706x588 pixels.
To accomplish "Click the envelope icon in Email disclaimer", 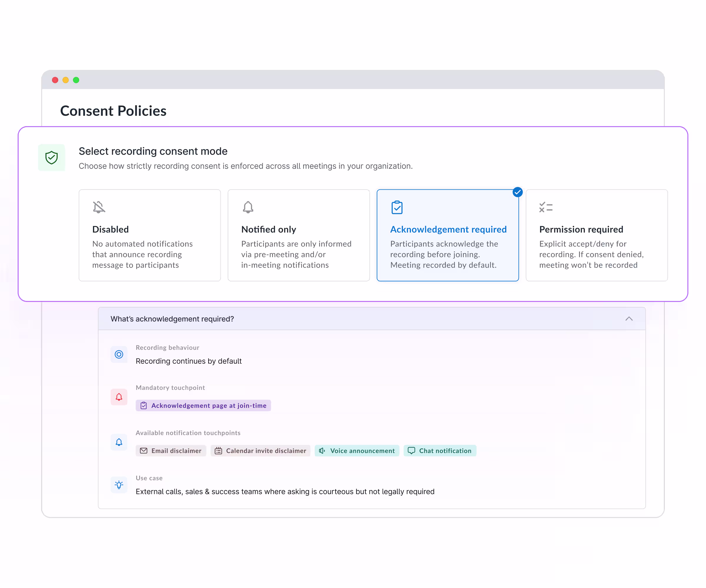I will coord(144,451).
